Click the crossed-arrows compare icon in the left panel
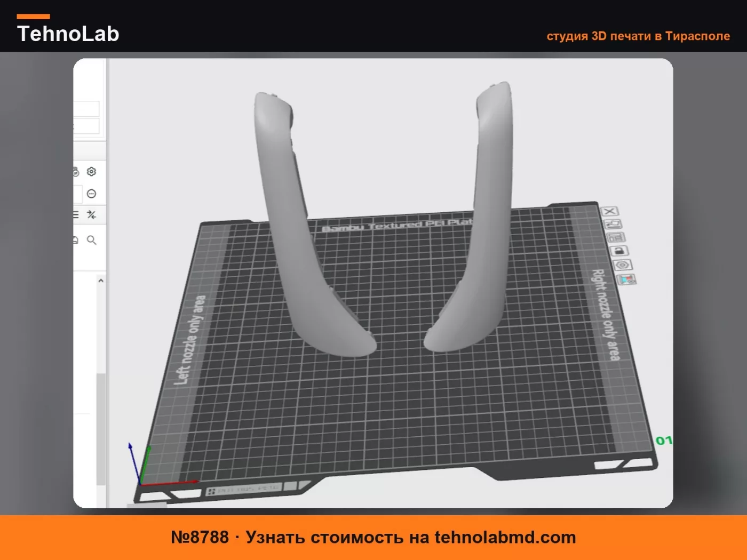The height and width of the screenshot is (560, 747). [91, 215]
